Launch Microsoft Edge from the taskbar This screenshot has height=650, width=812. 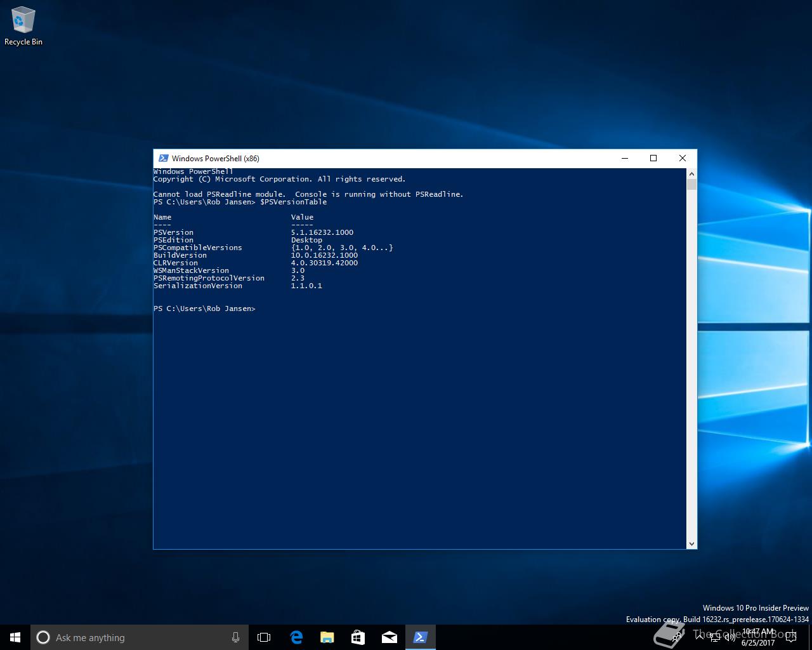(x=296, y=637)
